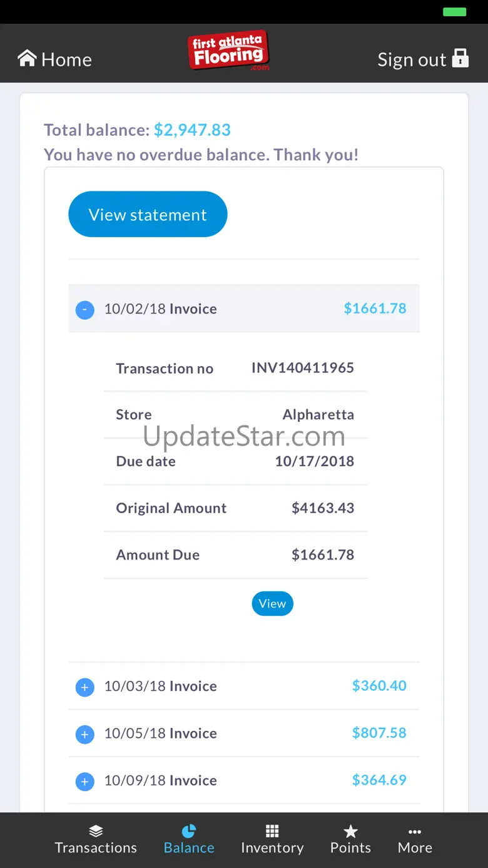Tap the Sign out text link
Screen dimensions: 488x868
tap(412, 60)
